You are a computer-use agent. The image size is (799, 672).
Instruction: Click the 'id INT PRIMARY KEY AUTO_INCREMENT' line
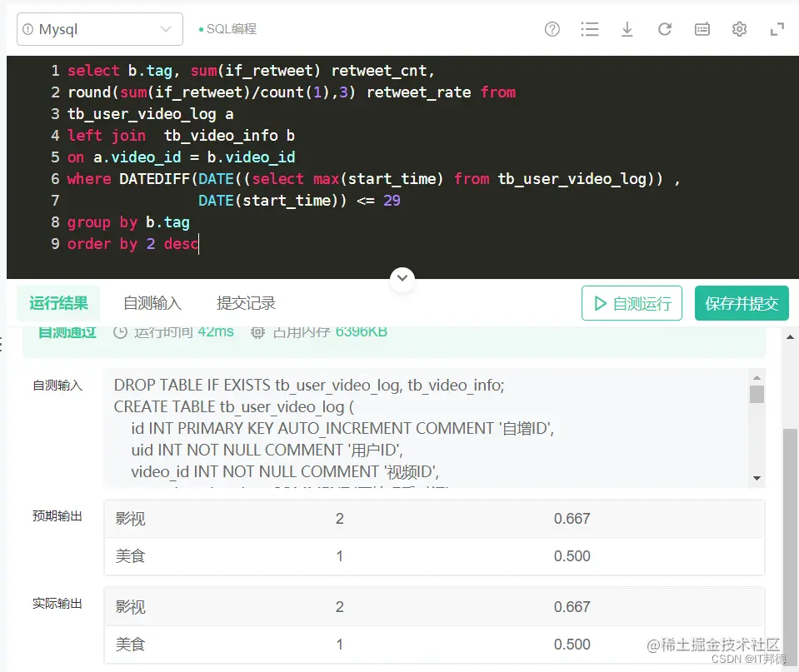coord(342,429)
